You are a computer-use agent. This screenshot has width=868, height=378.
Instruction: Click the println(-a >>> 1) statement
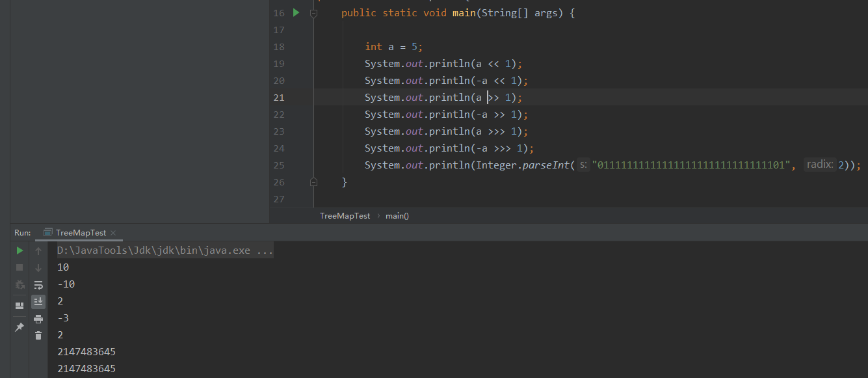tap(449, 148)
